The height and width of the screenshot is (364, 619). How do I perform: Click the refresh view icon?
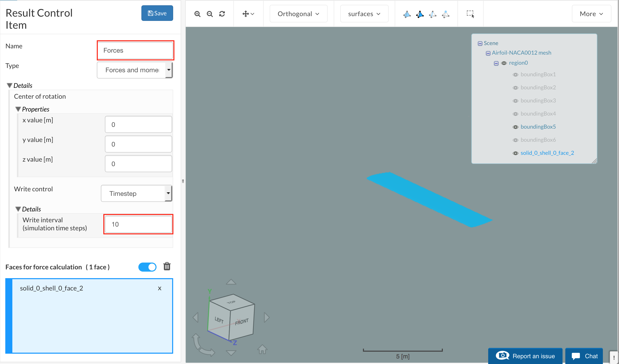[x=222, y=14]
